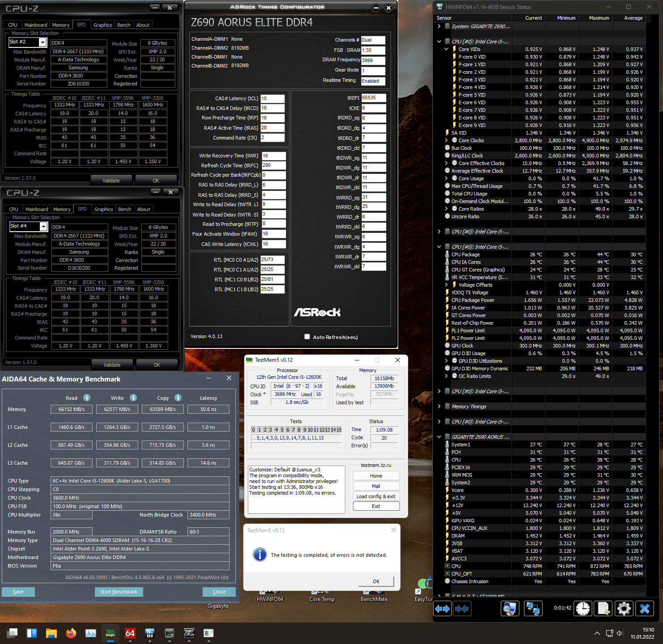Click the info icon beside Write in AIDA64
This screenshot has height=644, width=663.
133,398
